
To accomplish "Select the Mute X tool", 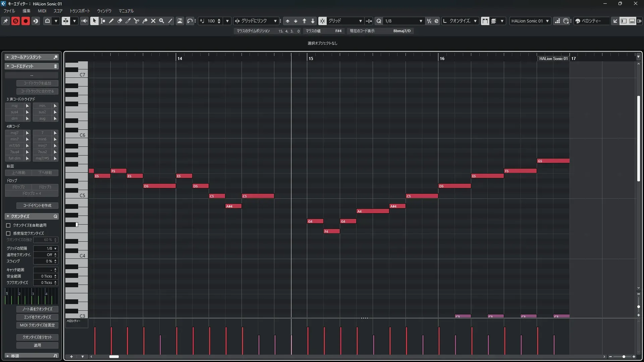I will (153, 21).
